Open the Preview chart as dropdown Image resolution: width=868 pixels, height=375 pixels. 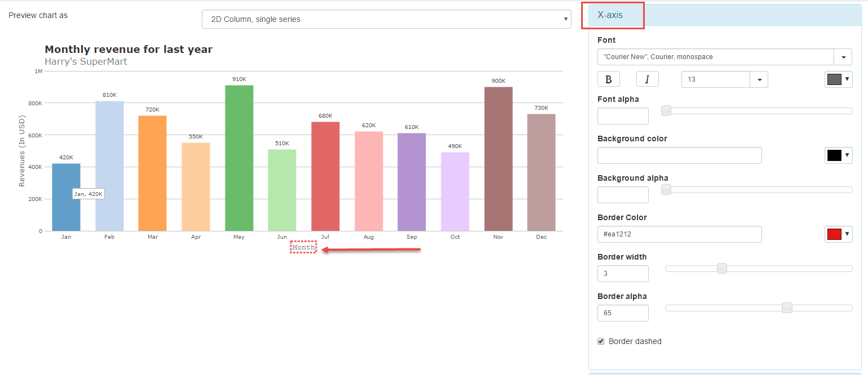386,19
